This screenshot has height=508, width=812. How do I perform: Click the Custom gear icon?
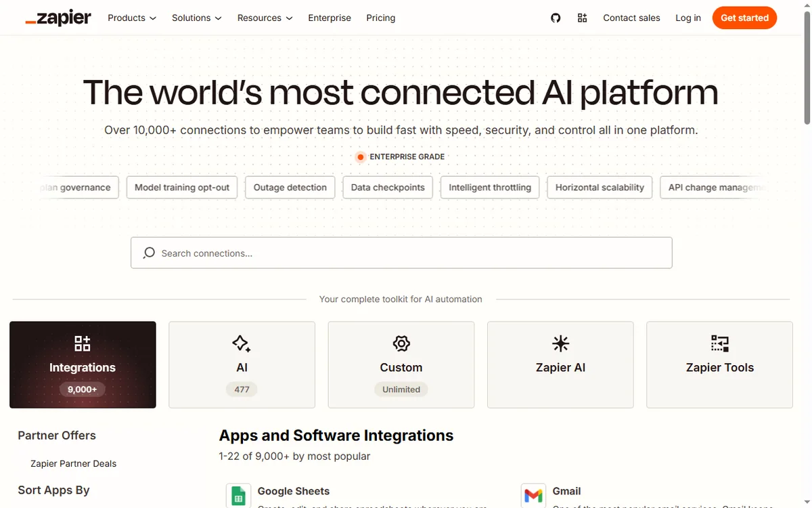(401, 343)
